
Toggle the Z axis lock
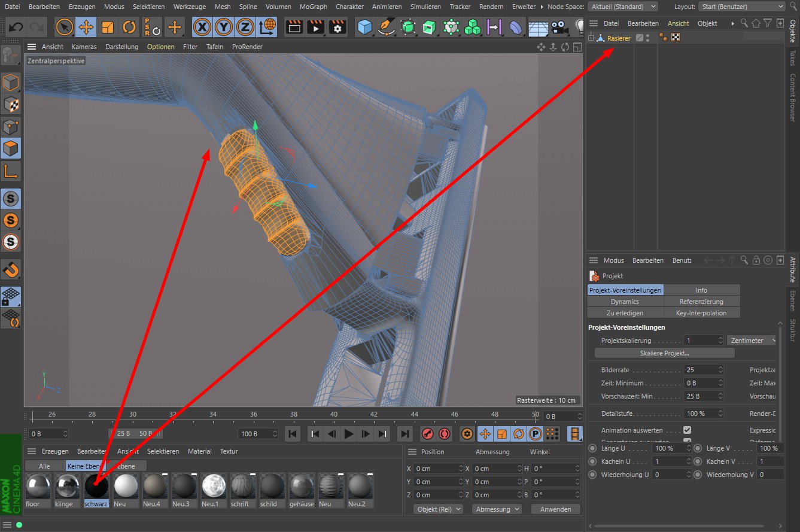pyautogui.click(x=245, y=27)
